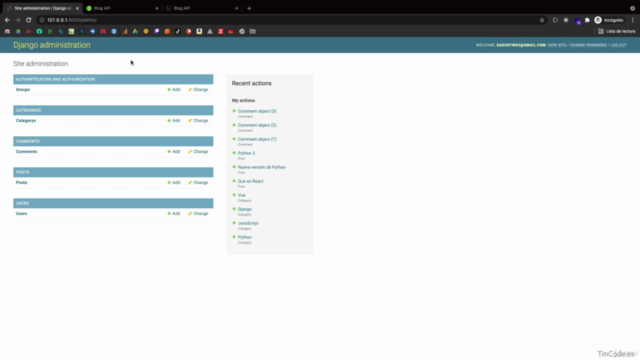
Task: Open the Lista de lectura reading list
Action: (617, 31)
